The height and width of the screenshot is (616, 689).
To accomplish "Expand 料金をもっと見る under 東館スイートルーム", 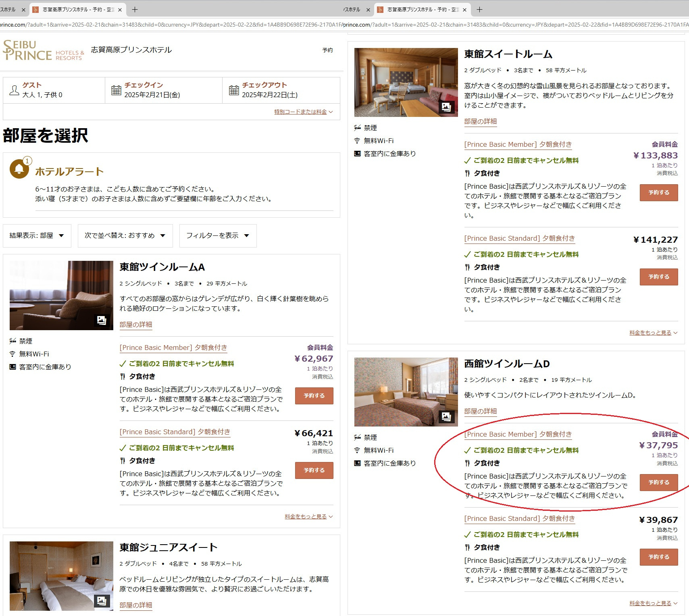I will [x=653, y=333].
